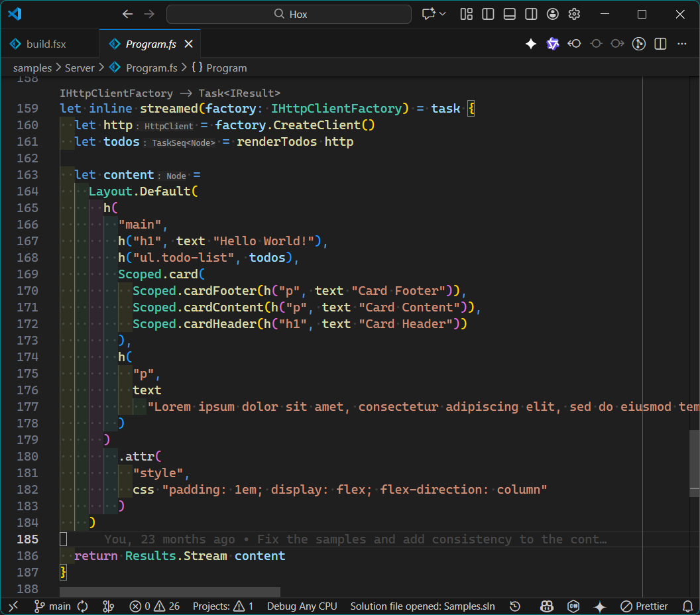Click the Hox search command box
Viewport: 700px width, 615px height.
pyautogui.click(x=289, y=14)
